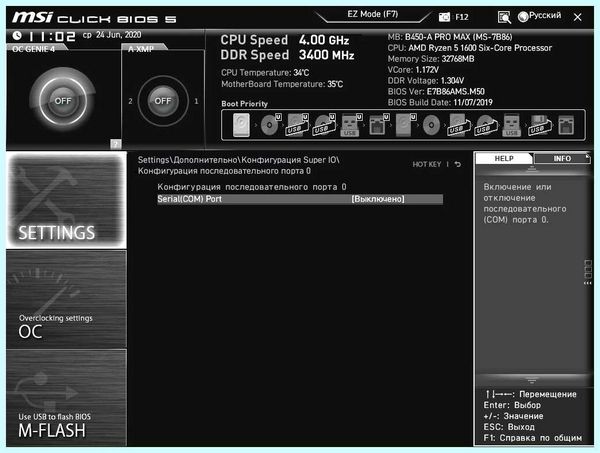
Task: Select the legacy USB hard disk boot icon
Action: tap(458, 125)
